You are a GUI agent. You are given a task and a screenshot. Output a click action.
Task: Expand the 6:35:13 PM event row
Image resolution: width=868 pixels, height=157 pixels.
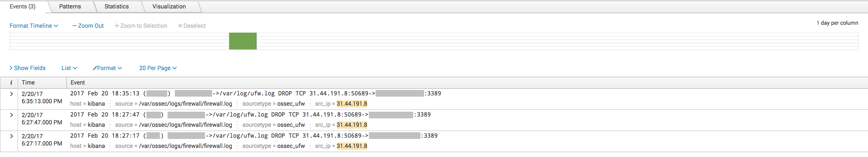click(x=11, y=94)
